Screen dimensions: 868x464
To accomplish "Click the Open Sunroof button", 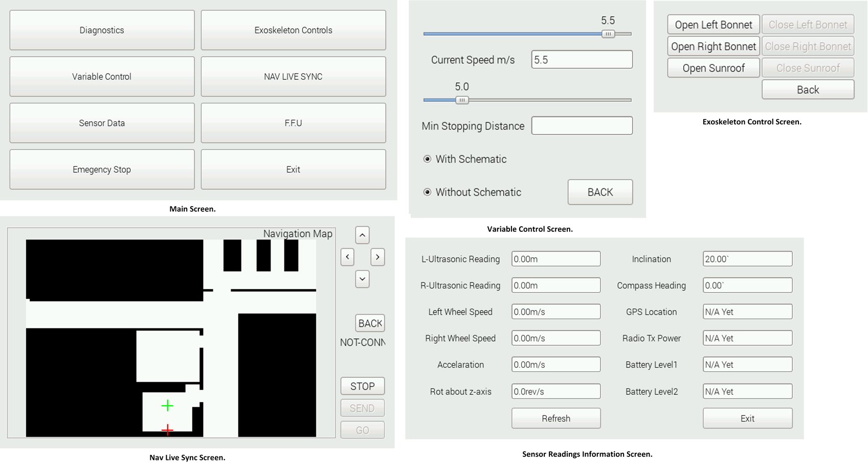I will pyautogui.click(x=713, y=68).
